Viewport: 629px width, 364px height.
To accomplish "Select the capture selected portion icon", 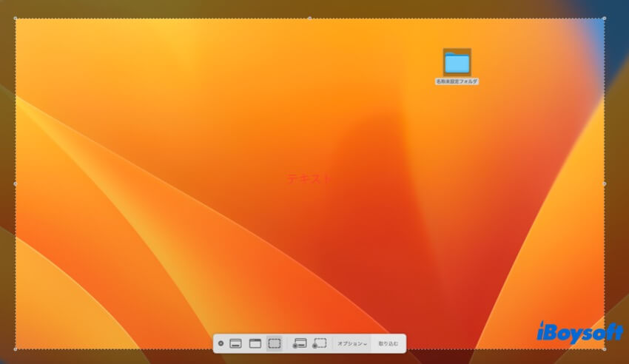I will click(x=275, y=343).
